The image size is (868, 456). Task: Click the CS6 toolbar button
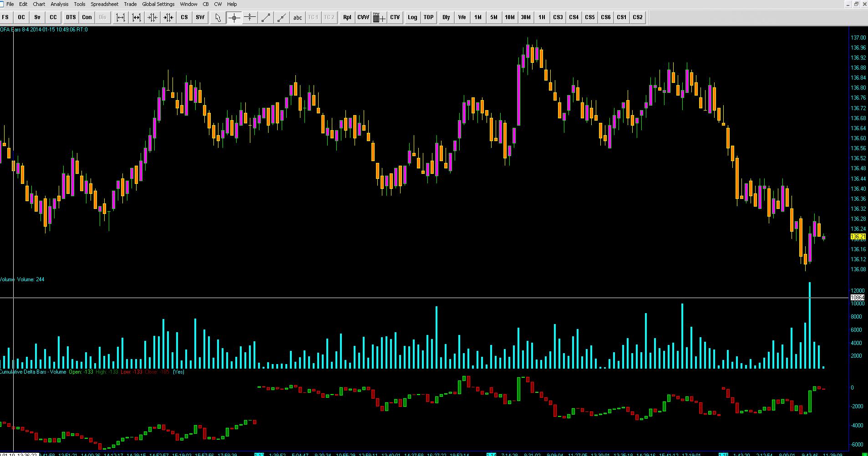pos(606,17)
